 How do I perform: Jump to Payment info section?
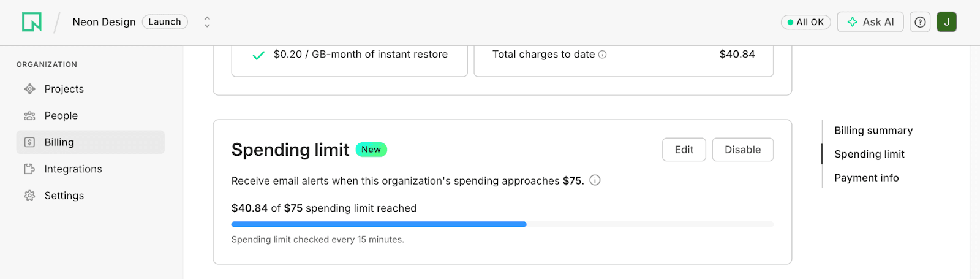pyautogui.click(x=866, y=178)
